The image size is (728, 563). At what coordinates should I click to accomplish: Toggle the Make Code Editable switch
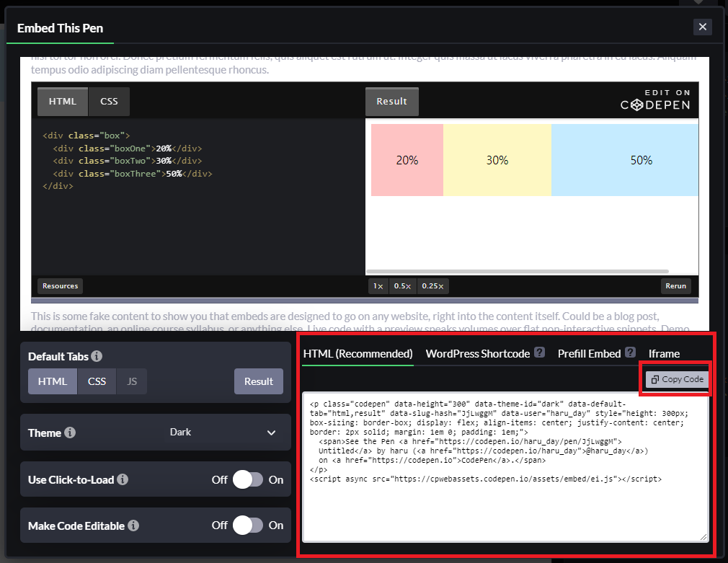point(248,526)
